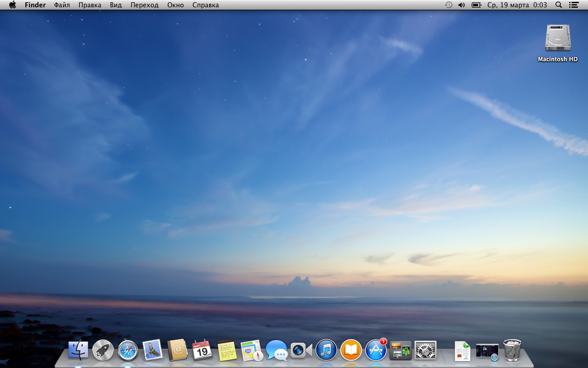The image size is (588, 368).
Task: Start FaceTime from the Dock
Action: click(301, 351)
